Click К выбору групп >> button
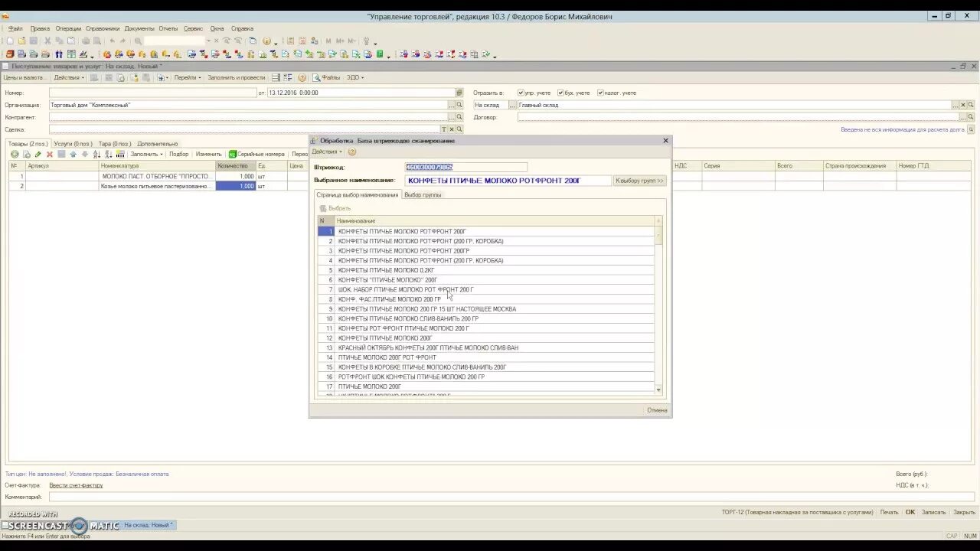 pos(640,181)
